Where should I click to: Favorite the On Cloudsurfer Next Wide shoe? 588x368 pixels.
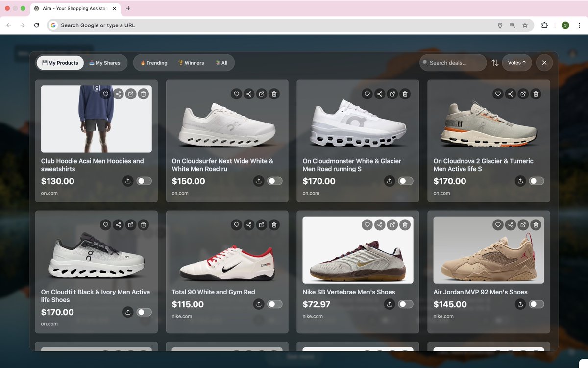[x=236, y=94]
